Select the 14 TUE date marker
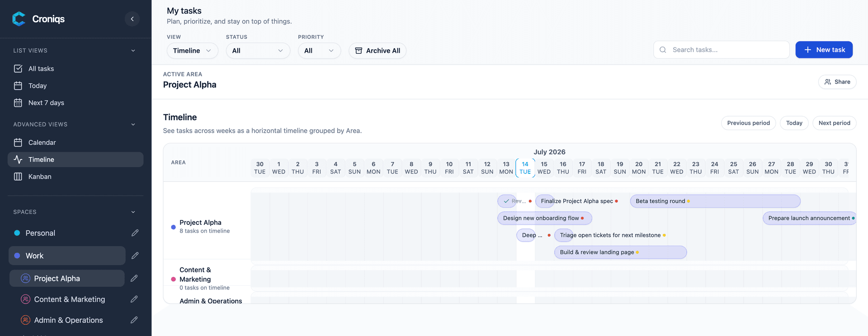This screenshot has width=868, height=336. 525,168
